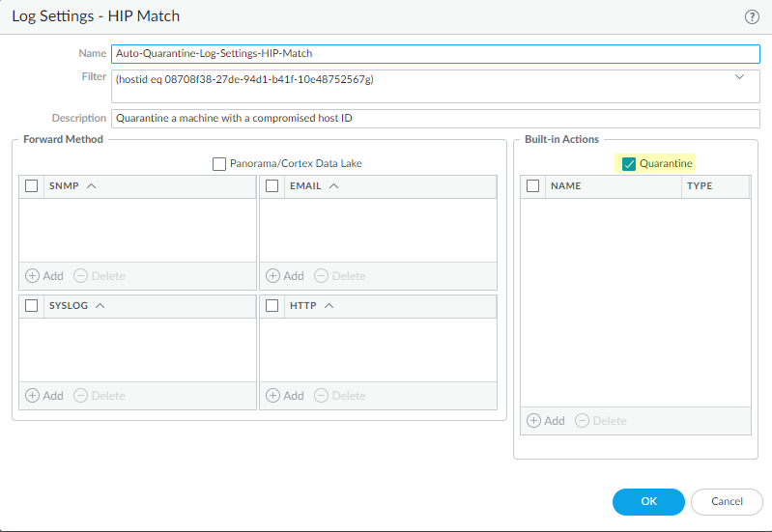Viewport: 772px width, 532px height.
Task: Click into the Description text field
Action: click(435, 119)
